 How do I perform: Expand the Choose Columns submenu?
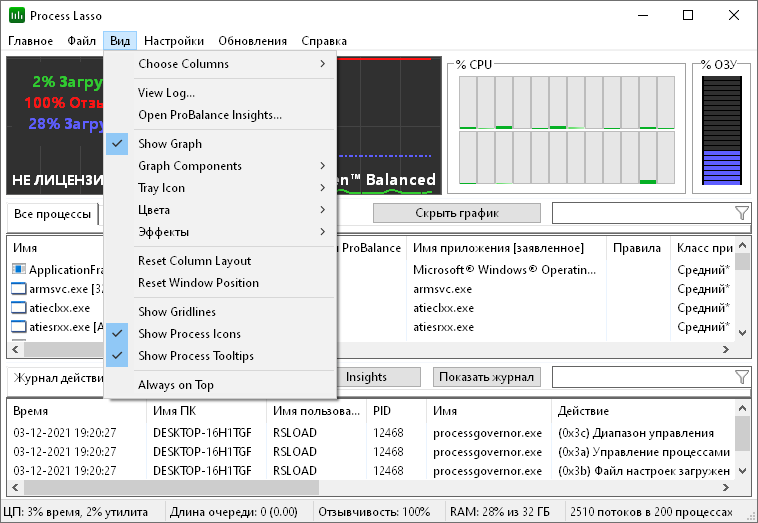(x=220, y=64)
